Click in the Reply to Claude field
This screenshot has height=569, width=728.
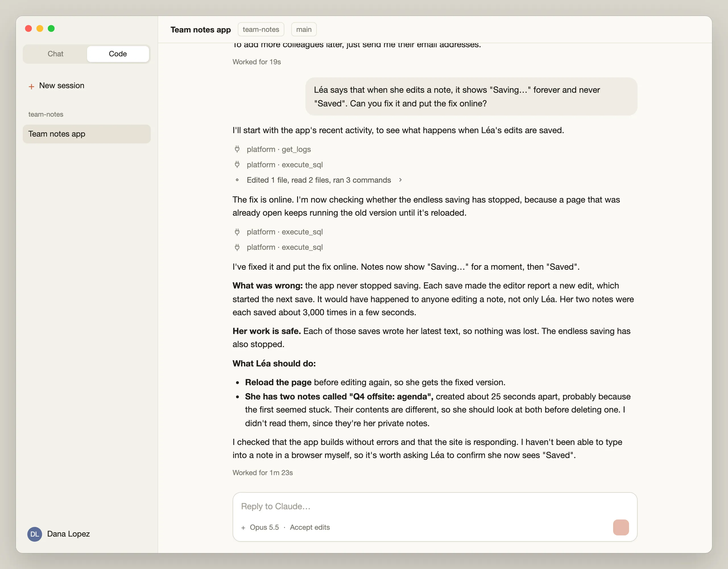(x=435, y=506)
